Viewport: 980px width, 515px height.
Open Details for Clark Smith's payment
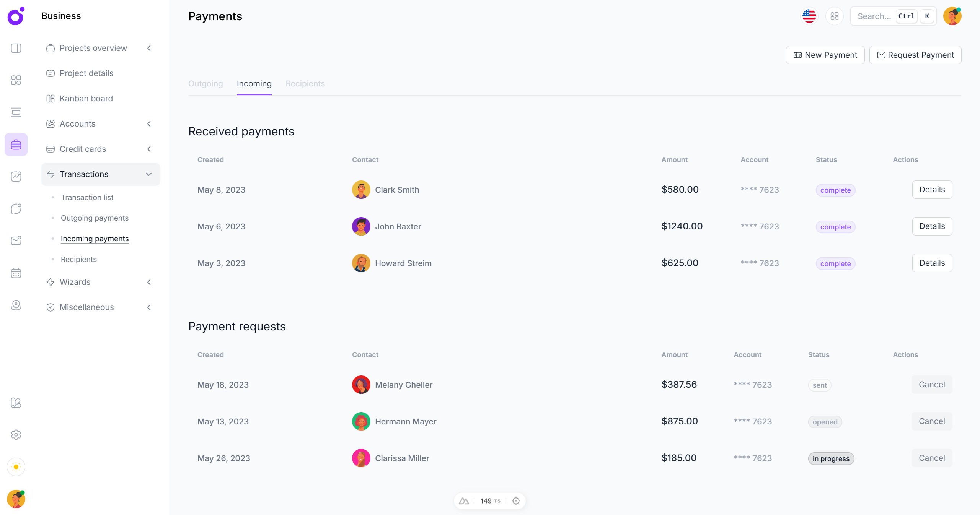click(x=931, y=189)
